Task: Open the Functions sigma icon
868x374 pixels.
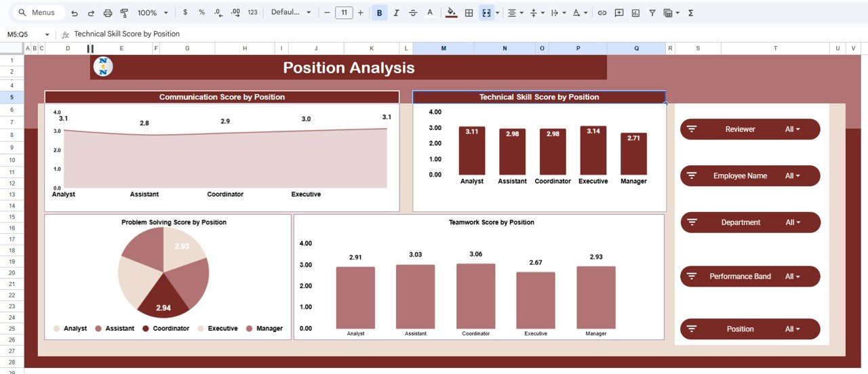Action: pos(690,13)
